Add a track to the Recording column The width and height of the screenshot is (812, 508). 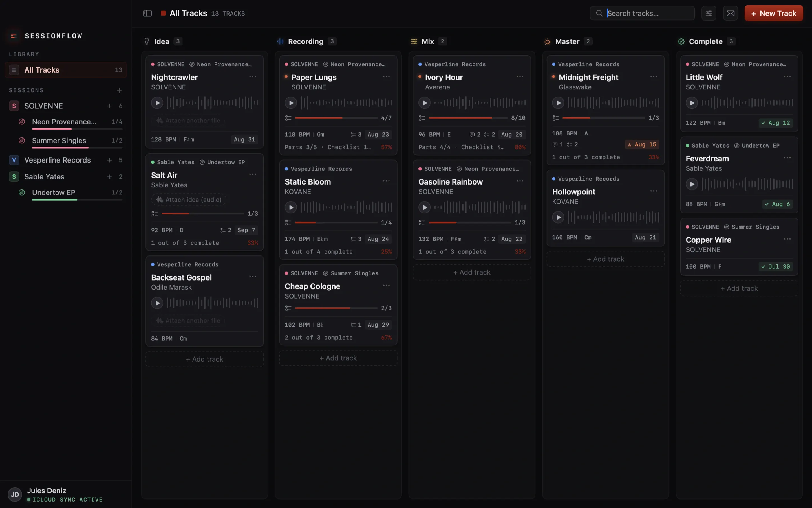338,358
